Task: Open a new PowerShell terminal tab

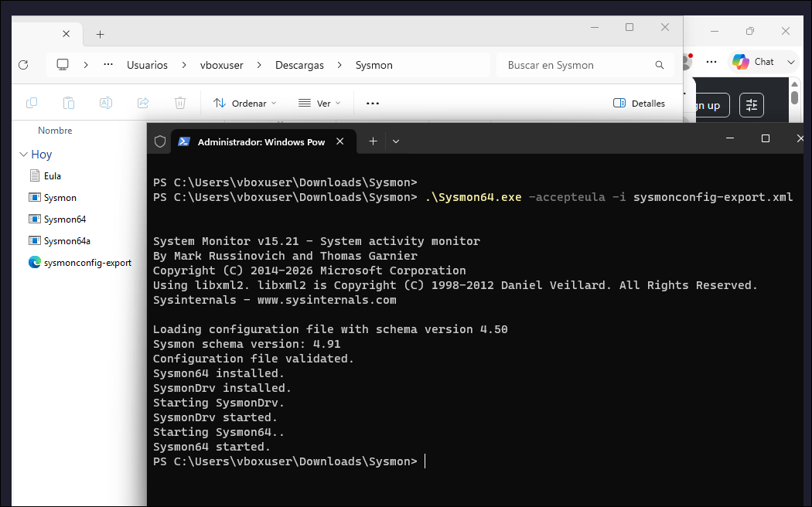Action: click(x=373, y=141)
